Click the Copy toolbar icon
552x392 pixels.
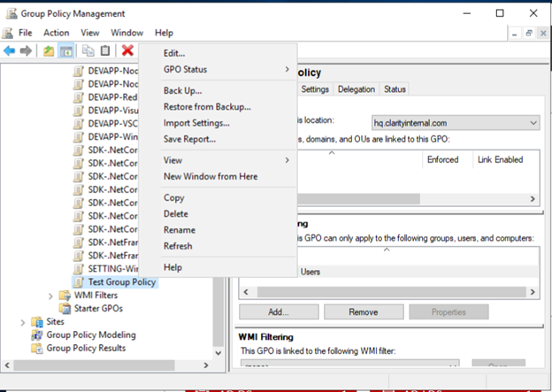pyautogui.click(x=88, y=51)
